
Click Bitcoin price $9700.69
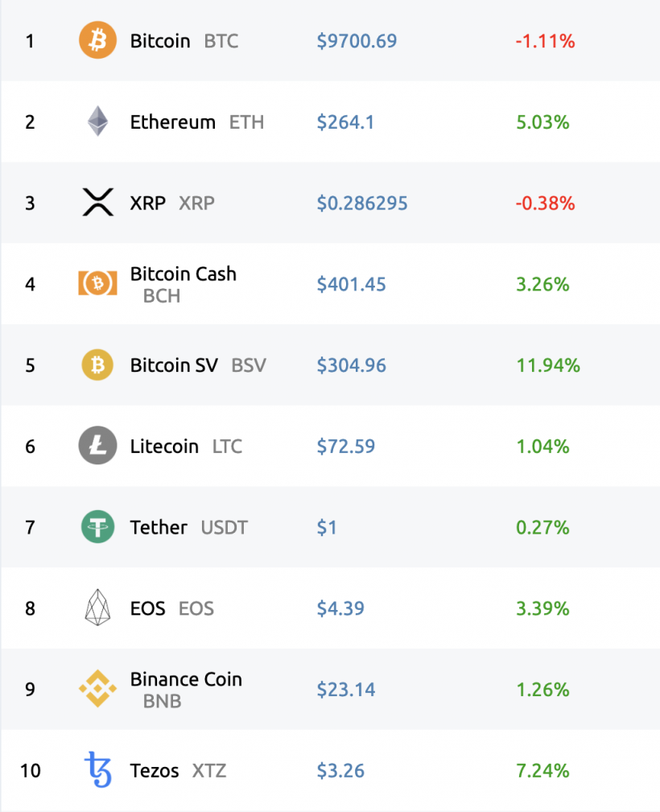[357, 41]
